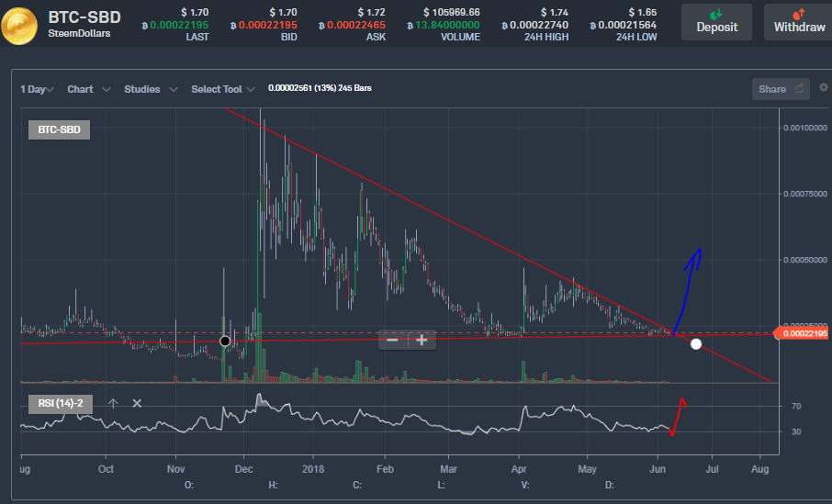832x504 pixels.
Task: Click the black trendline anchor point
Action: coord(225,342)
